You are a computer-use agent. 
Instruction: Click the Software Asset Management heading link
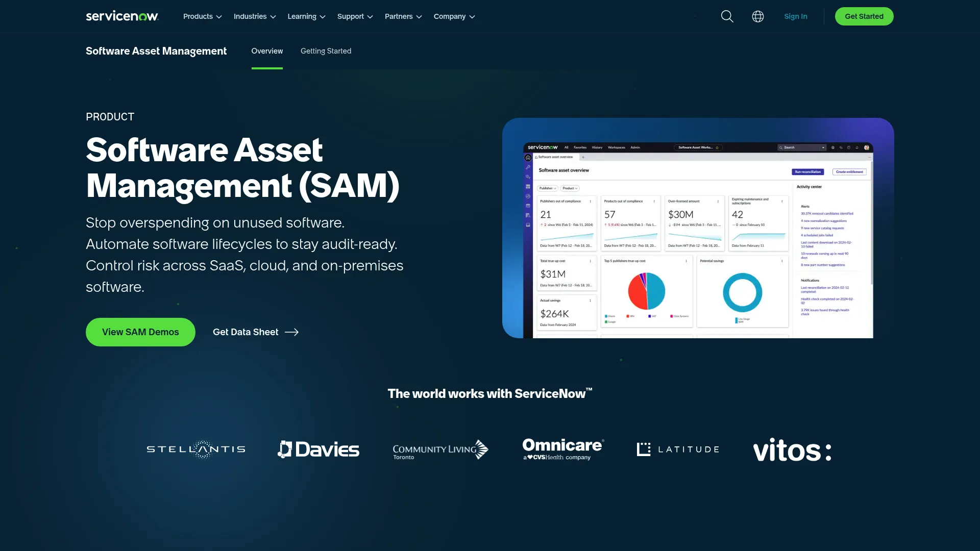156,51
